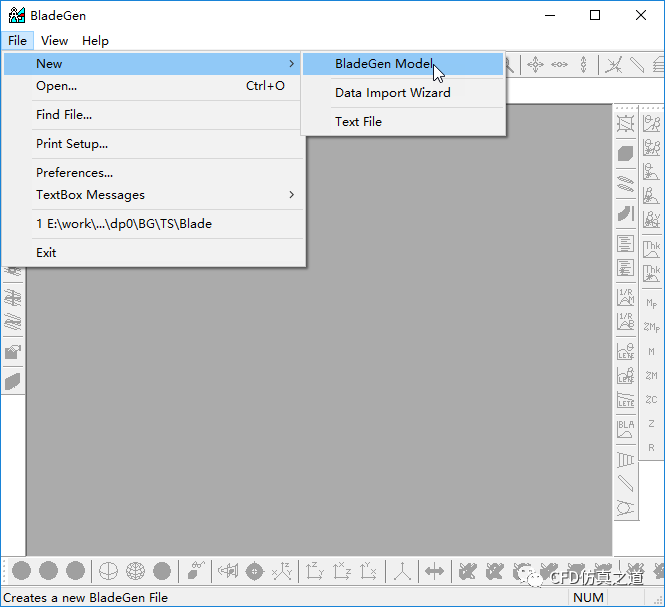Click the stepped nozzle shape icon
Screen dimensions: 665x607
[626, 459]
